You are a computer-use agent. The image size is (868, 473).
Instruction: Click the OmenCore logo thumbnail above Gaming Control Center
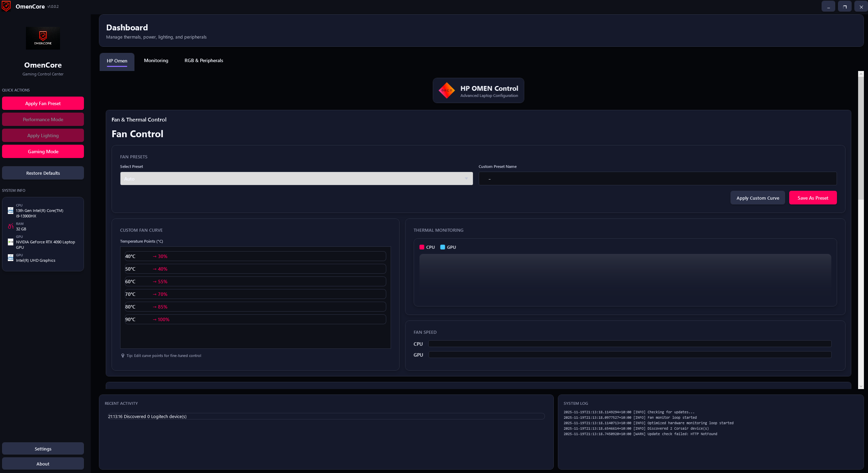click(43, 38)
